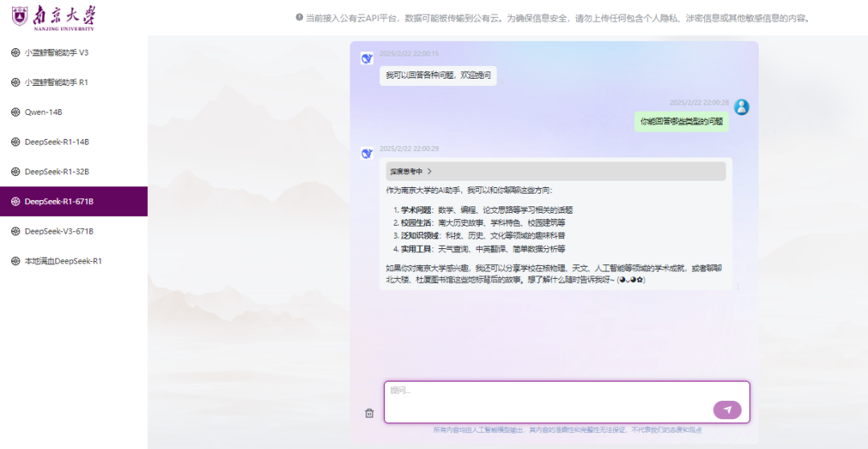Click the message bubble 我可以回答各种问题，欢迎提问

pyautogui.click(x=438, y=75)
